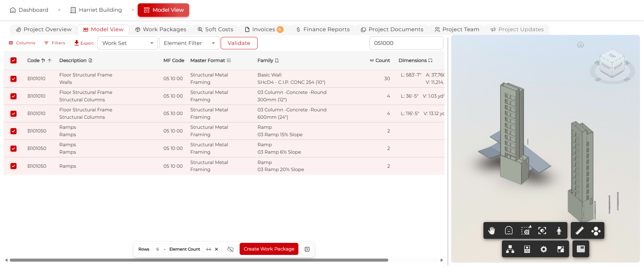Click Create Work Package button
The image size is (644, 268).
coord(269,249)
